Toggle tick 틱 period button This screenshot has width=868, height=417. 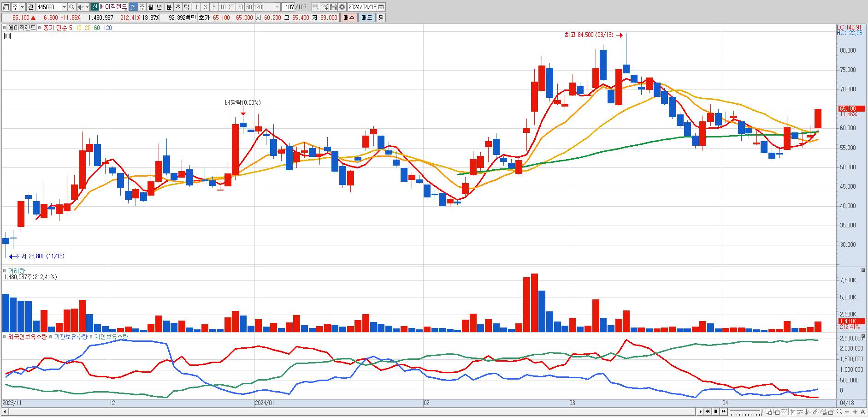pos(186,7)
